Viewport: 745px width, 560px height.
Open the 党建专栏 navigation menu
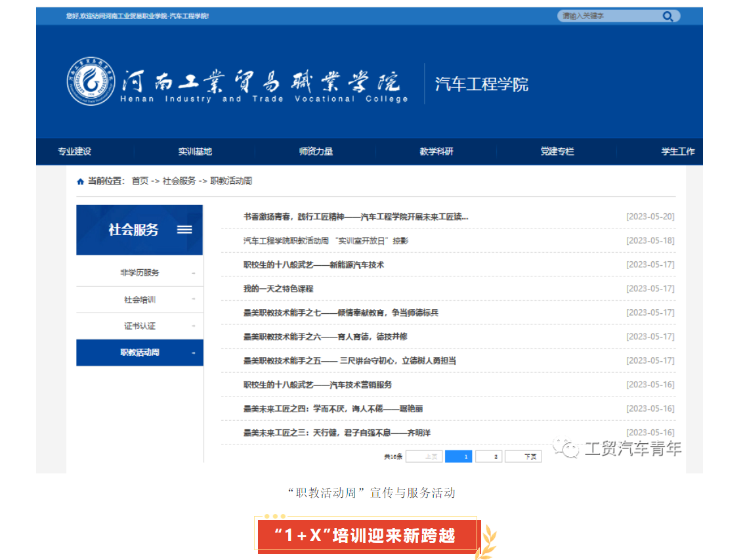(557, 152)
